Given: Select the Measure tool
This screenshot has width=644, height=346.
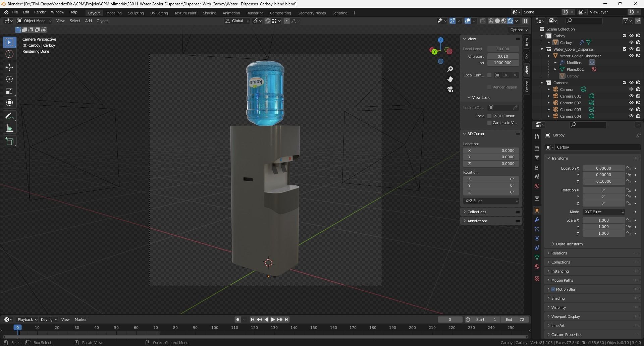Looking at the screenshot, I should tap(9, 128).
